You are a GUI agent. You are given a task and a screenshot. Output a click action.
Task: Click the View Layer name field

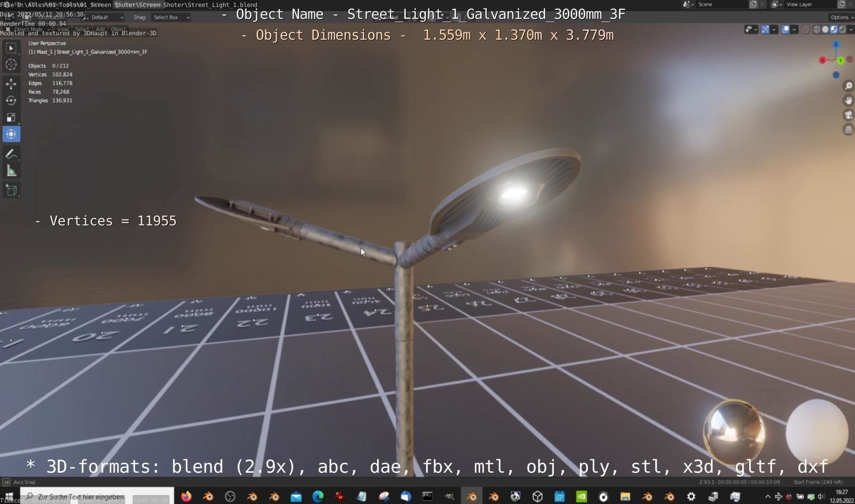click(x=810, y=4)
